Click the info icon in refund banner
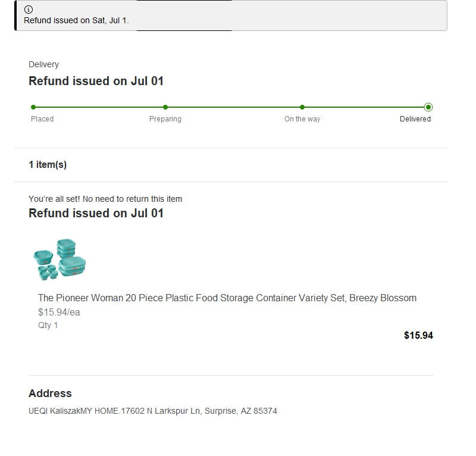 [29, 10]
